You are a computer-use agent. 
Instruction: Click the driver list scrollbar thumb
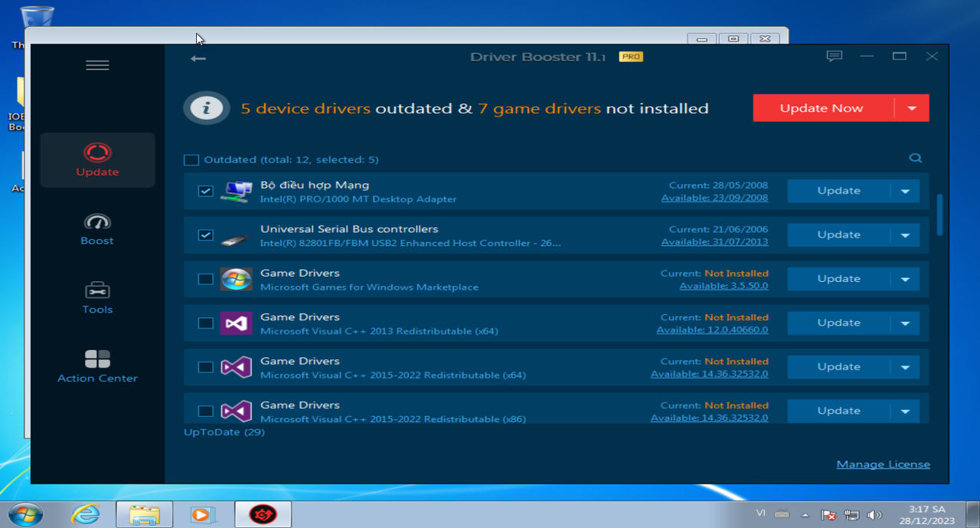[939, 215]
